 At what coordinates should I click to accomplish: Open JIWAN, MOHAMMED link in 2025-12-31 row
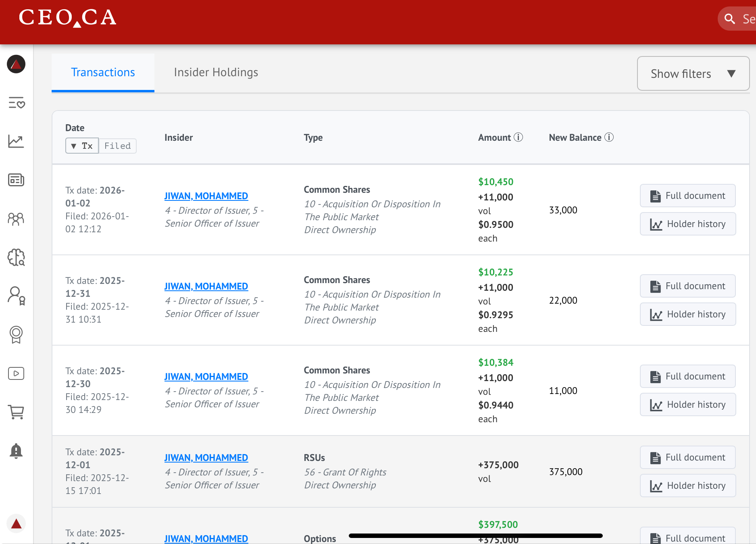[x=206, y=286]
